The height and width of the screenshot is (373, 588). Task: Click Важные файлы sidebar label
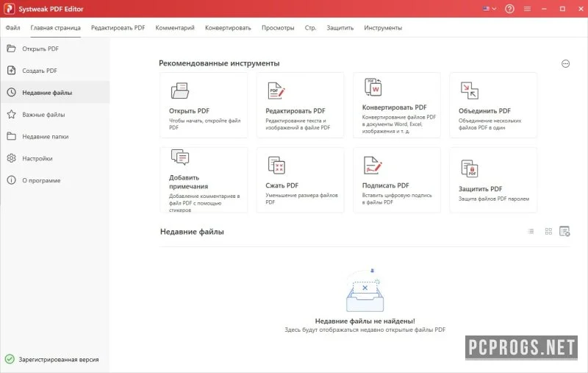(43, 115)
